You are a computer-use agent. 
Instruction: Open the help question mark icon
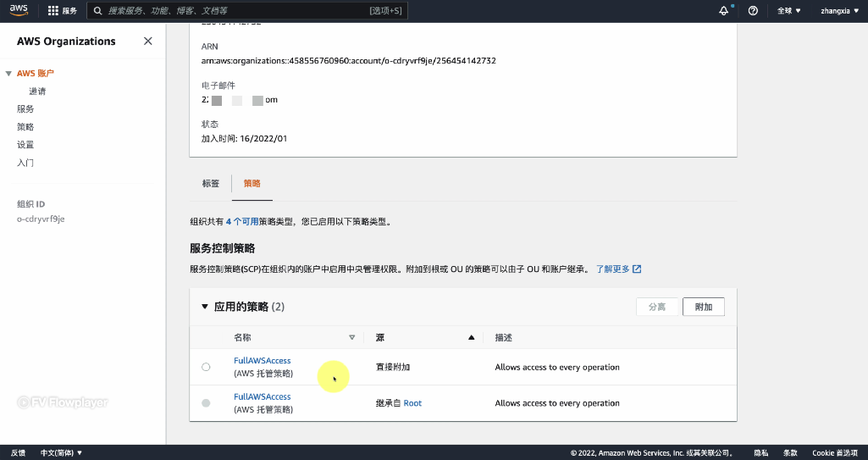coord(753,10)
